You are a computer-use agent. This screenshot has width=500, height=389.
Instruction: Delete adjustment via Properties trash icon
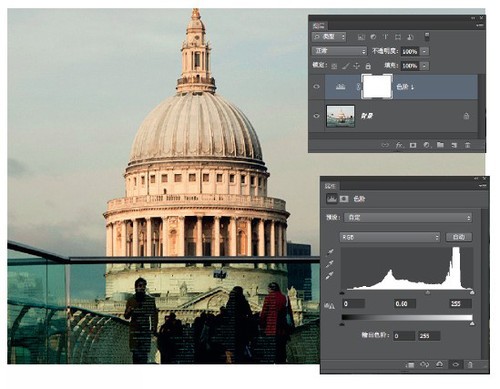point(470,365)
